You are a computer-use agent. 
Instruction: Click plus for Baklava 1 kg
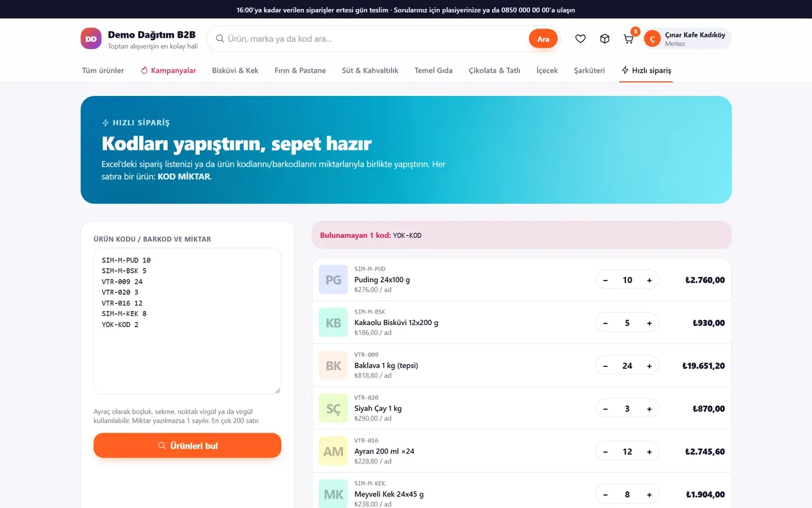(649, 366)
